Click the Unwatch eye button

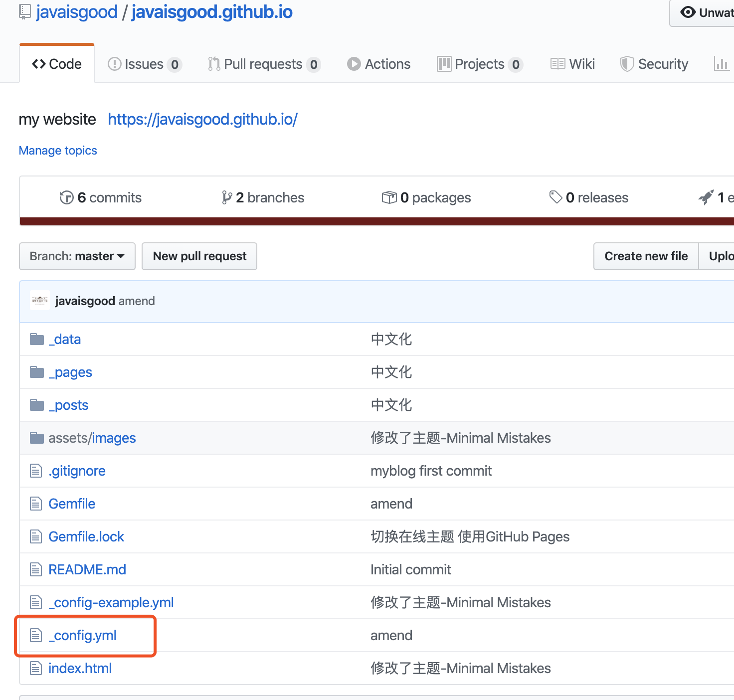[x=702, y=12]
